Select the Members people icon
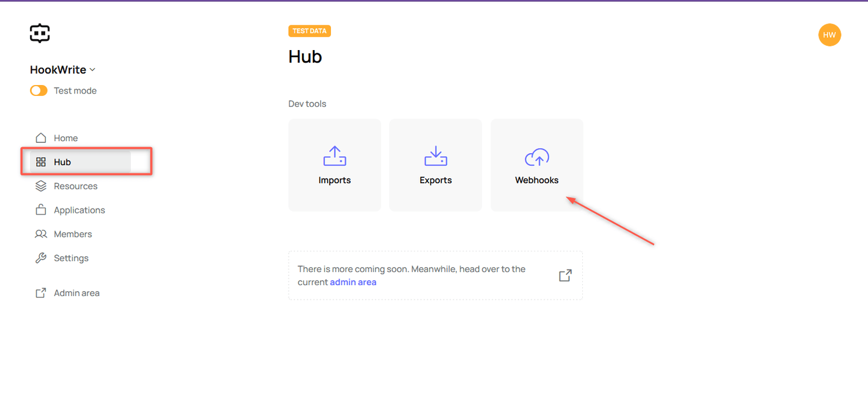The image size is (868, 410). (40, 234)
